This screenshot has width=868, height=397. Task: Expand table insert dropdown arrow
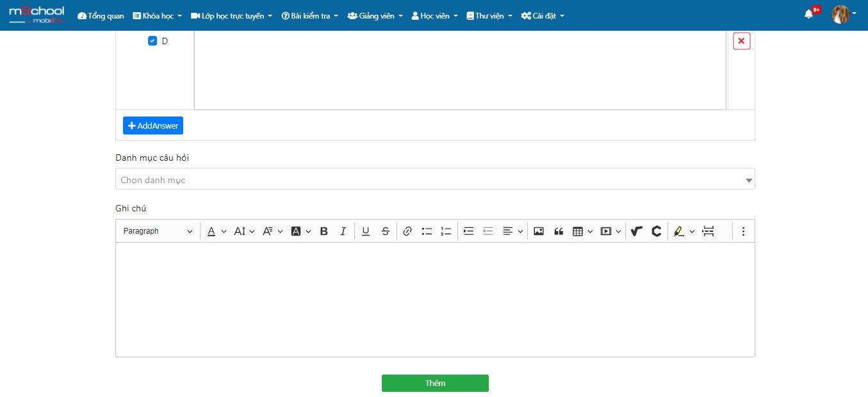pos(590,232)
